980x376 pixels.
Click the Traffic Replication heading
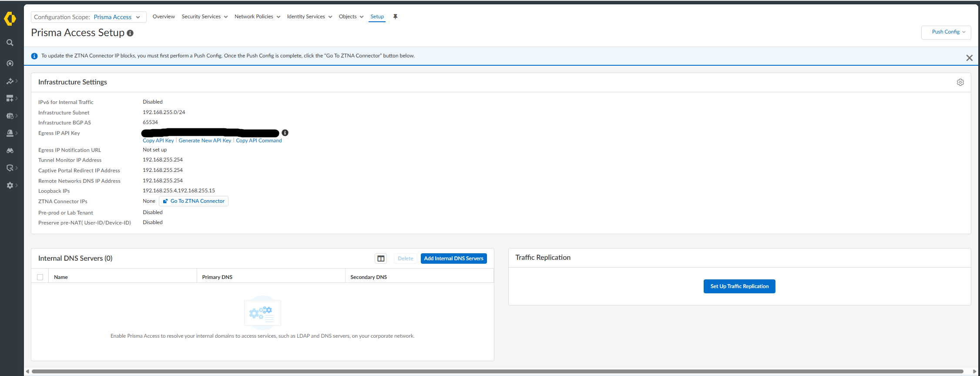(x=543, y=258)
